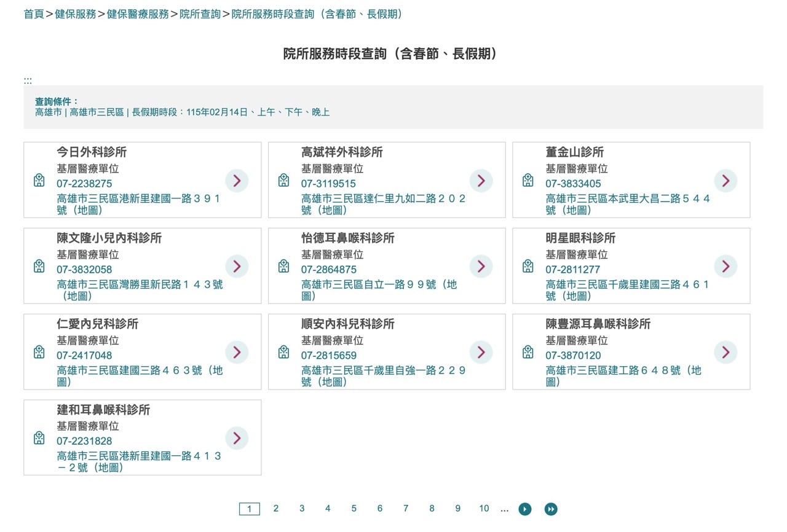Click the hospital icon beside 董金山診所 phone number
Viewport: 787px width, 532px height.
pyautogui.click(x=528, y=180)
